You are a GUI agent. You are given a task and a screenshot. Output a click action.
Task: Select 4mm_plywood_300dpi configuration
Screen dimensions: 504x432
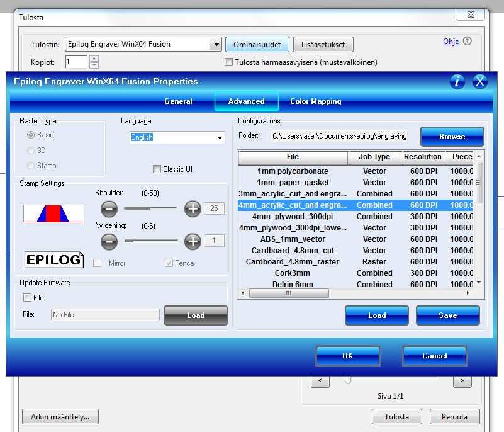tap(356, 217)
